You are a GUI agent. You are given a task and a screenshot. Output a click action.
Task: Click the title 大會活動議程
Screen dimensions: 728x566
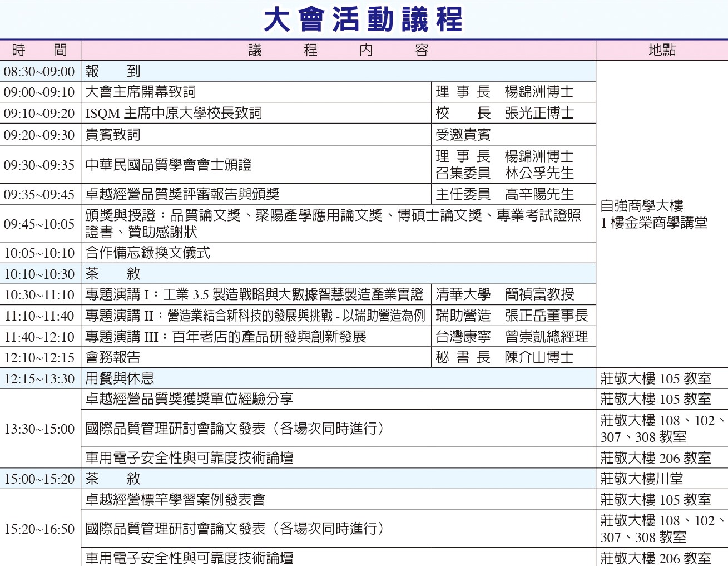pyautogui.click(x=363, y=19)
